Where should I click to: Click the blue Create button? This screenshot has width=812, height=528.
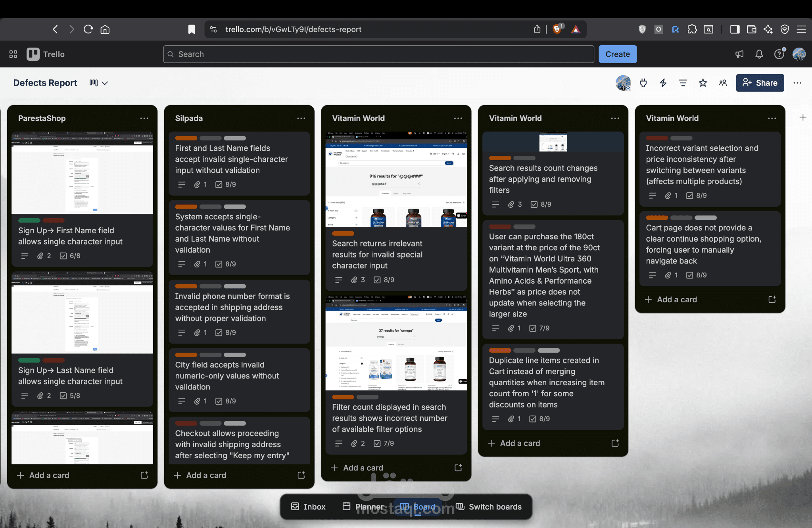tap(617, 54)
